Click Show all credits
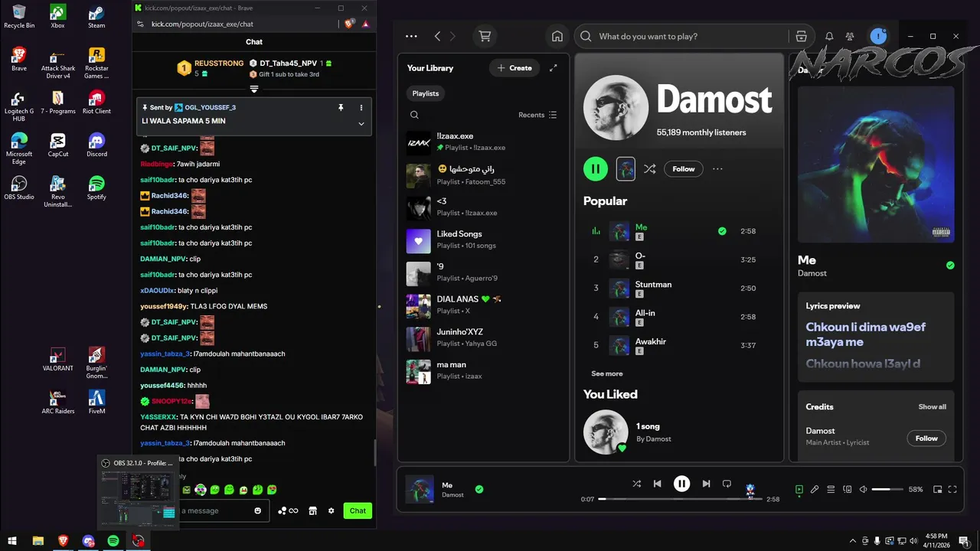 click(932, 407)
